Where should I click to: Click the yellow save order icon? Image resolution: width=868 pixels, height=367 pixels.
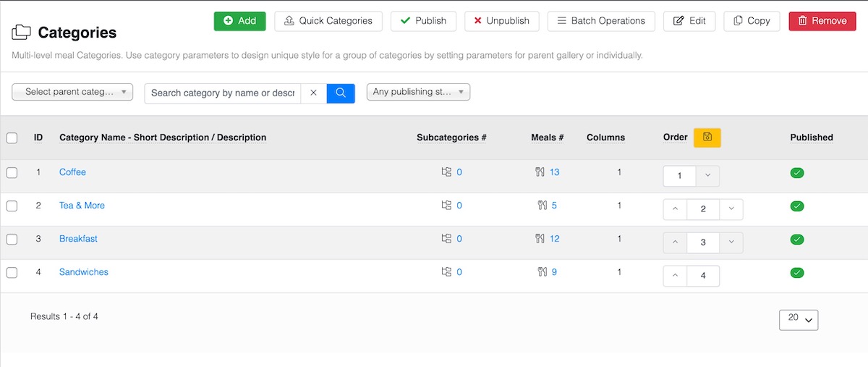pos(707,138)
